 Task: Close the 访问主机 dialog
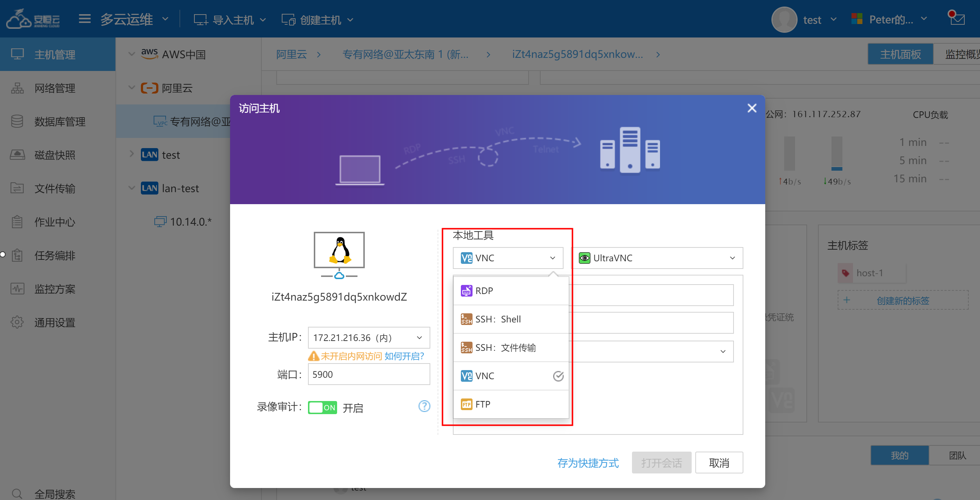tap(752, 108)
